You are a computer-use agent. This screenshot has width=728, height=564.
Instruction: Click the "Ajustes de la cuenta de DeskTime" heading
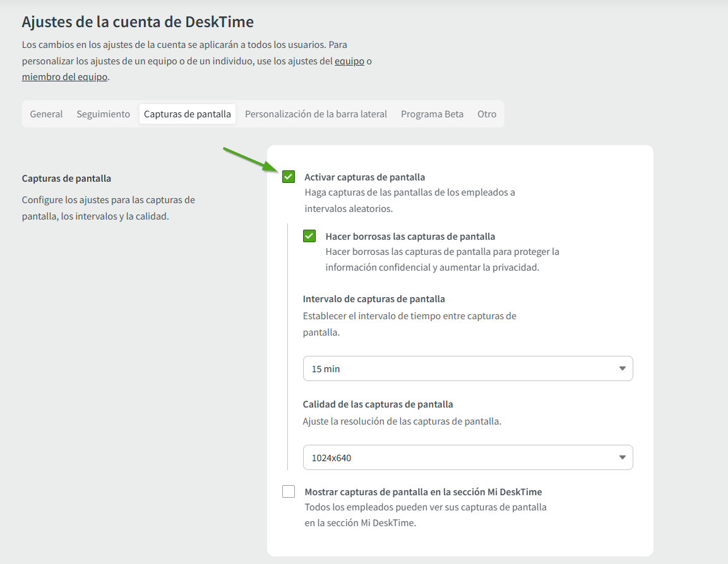pos(138,22)
